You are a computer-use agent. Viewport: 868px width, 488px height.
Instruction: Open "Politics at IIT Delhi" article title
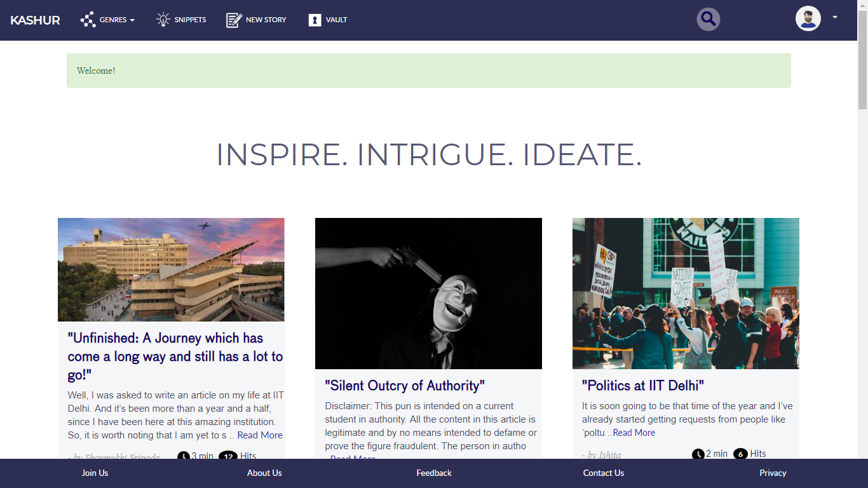642,386
